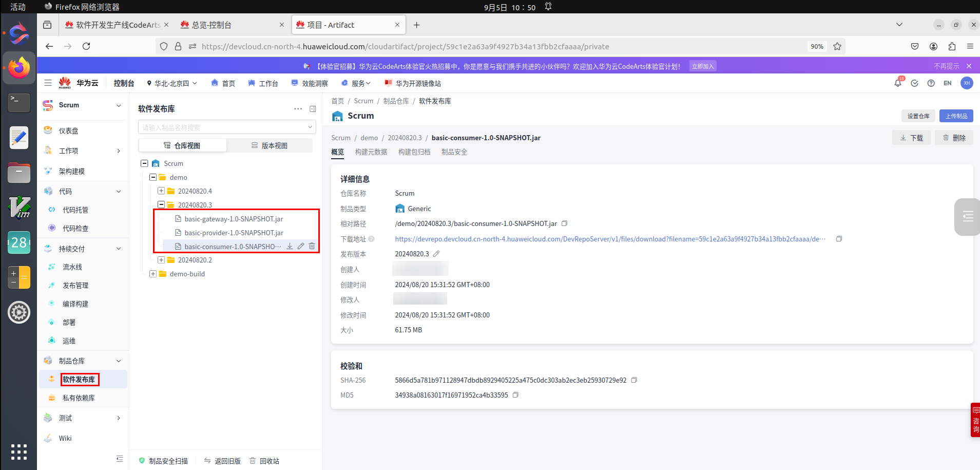This screenshot has width=980, height=470.
Task: Click the 删除 button above details
Action: pos(954,138)
